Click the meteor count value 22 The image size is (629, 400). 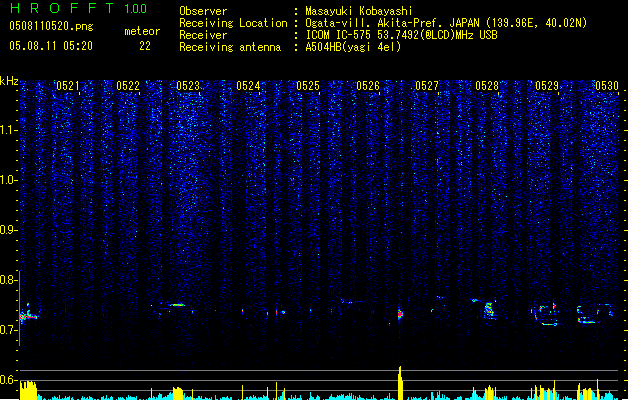(x=145, y=46)
